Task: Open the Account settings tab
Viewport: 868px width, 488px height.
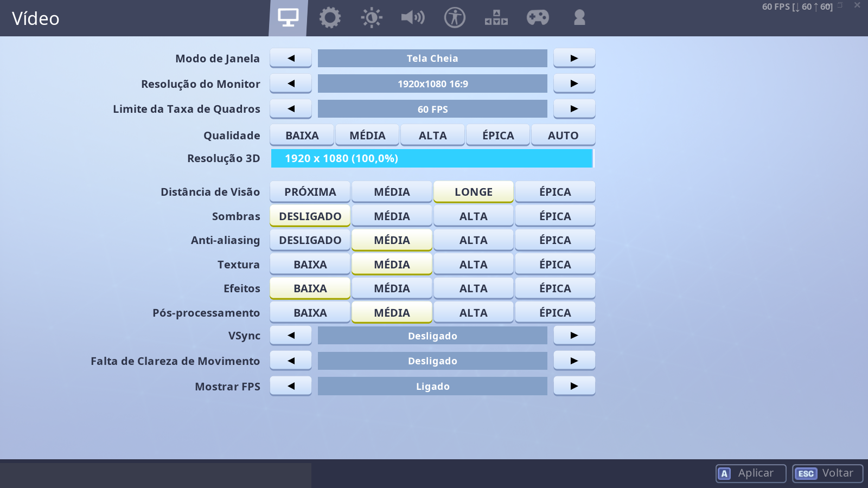Action: click(579, 18)
